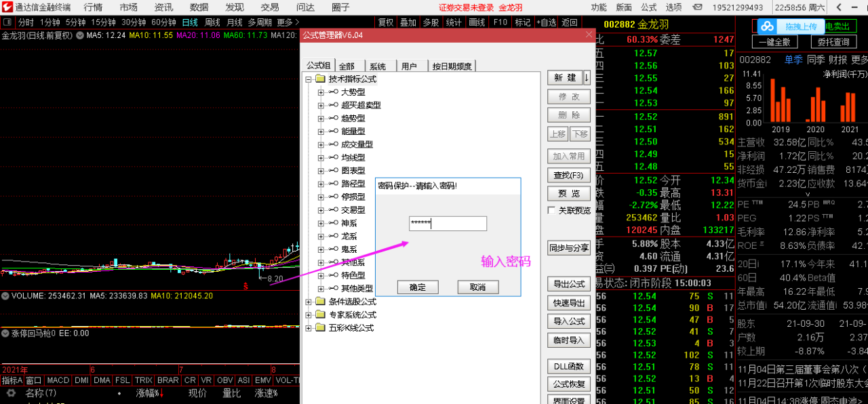The image size is (868, 404).
Task: Select the 特色型 tree item
Action: click(353, 275)
